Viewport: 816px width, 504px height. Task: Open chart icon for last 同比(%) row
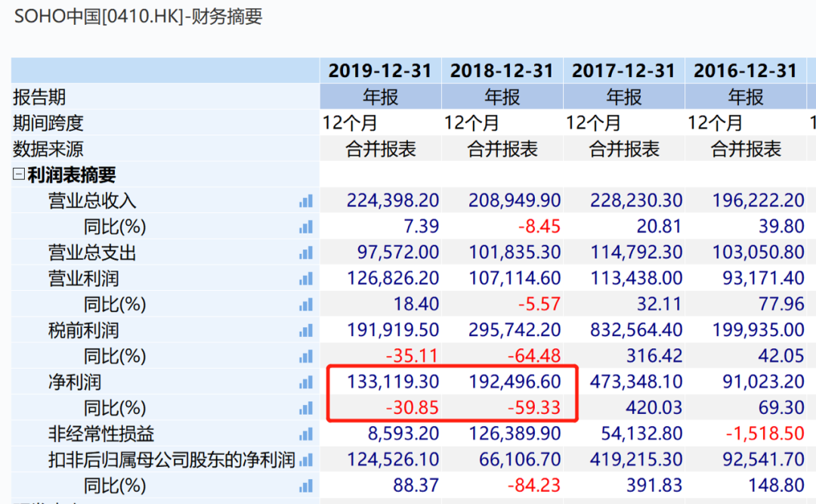pyautogui.click(x=306, y=487)
